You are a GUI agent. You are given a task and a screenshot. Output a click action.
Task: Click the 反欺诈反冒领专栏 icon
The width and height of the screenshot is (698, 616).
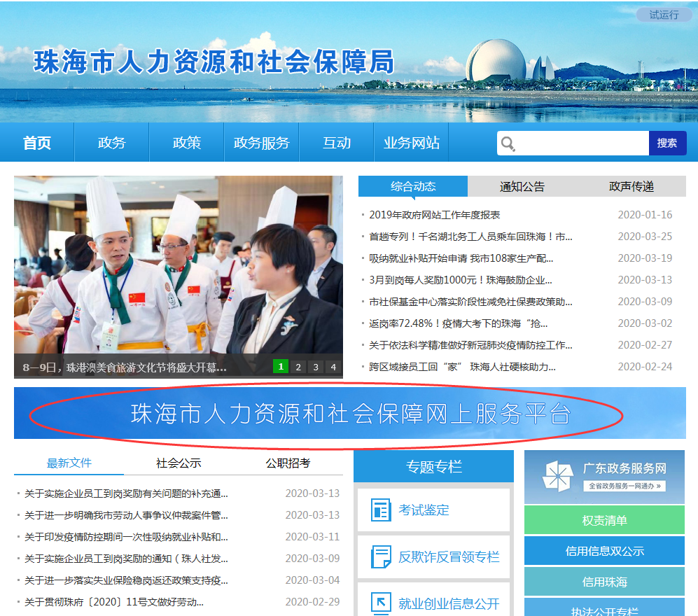(x=381, y=556)
